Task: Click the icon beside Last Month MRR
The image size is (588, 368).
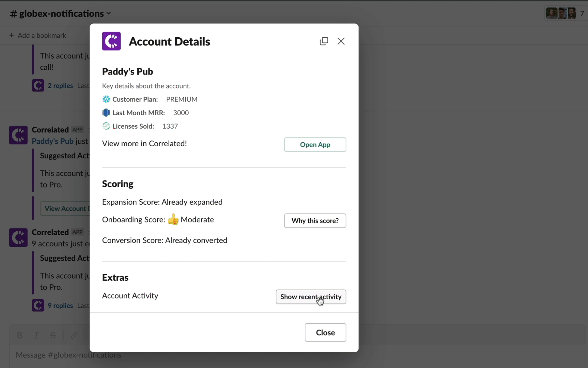Action: click(x=106, y=113)
